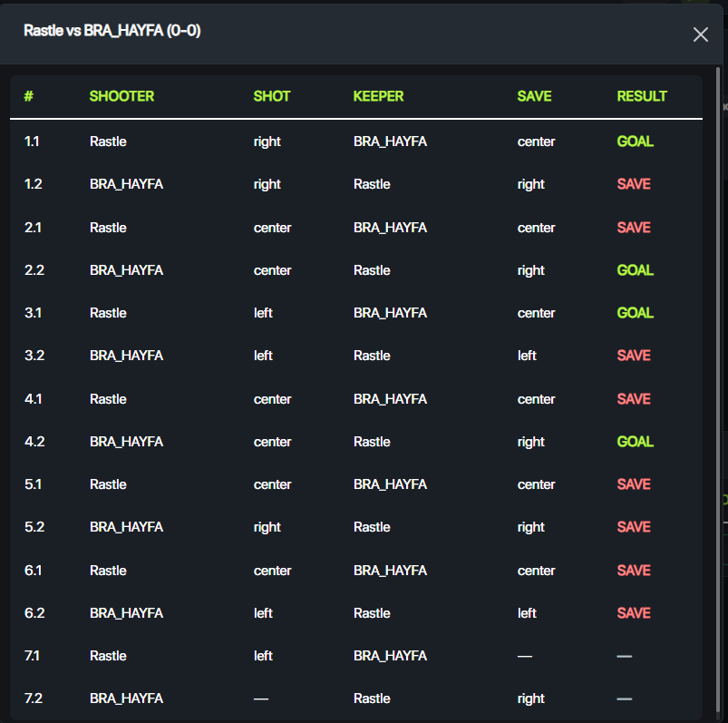Click the SAVE column header
Viewport: 728px width, 723px height.
tap(534, 96)
